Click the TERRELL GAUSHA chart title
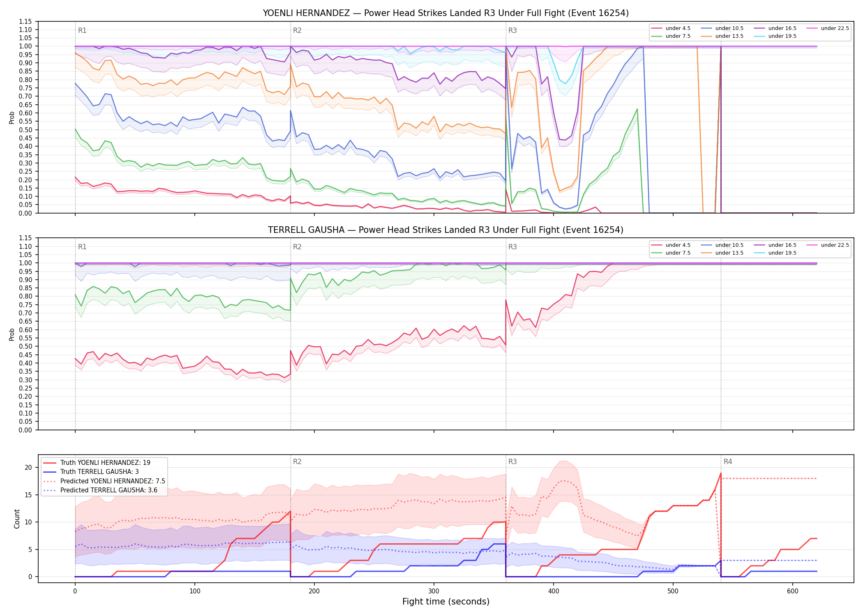Viewport: 863px width, 616px height. pyautogui.click(x=445, y=230)
